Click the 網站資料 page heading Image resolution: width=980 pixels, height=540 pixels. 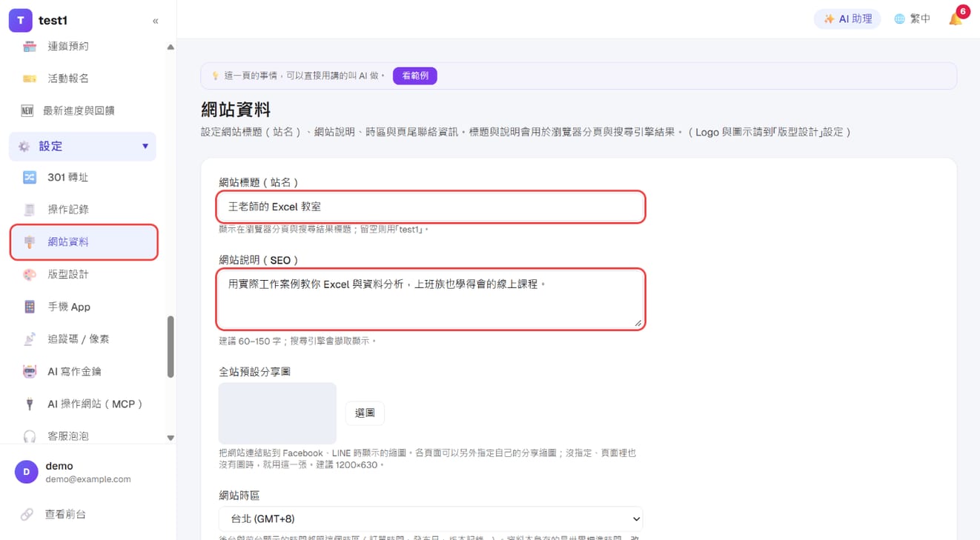coord(236,110)
